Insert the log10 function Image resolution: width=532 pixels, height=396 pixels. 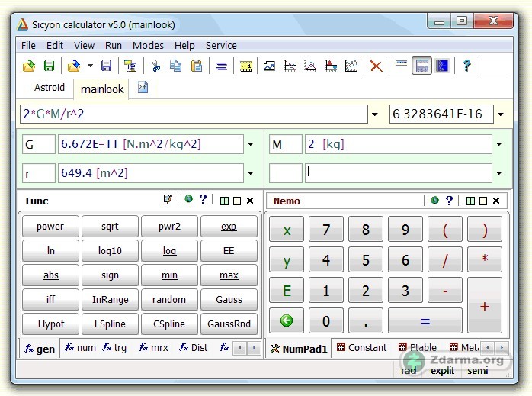click(x=110, y=250)
